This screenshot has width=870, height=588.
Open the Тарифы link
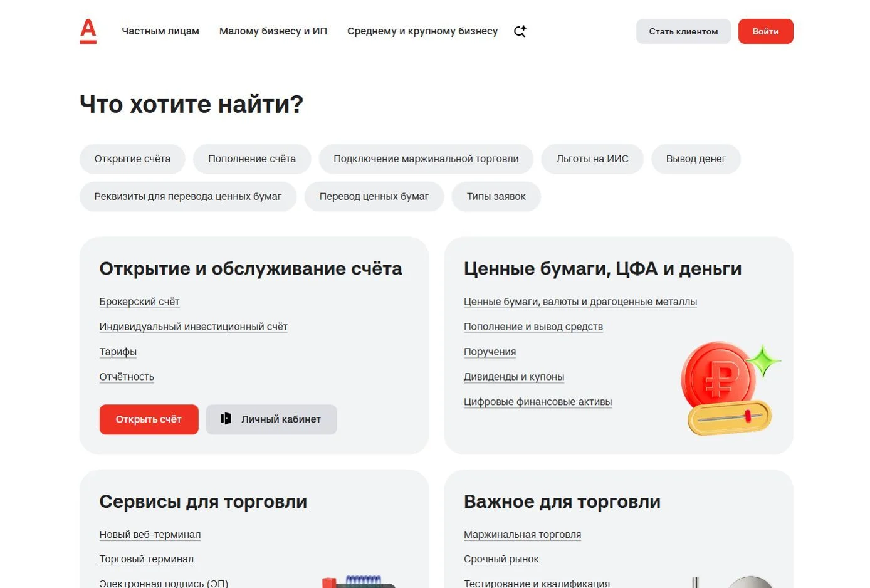pyautogui.click(x=118, y=352)
